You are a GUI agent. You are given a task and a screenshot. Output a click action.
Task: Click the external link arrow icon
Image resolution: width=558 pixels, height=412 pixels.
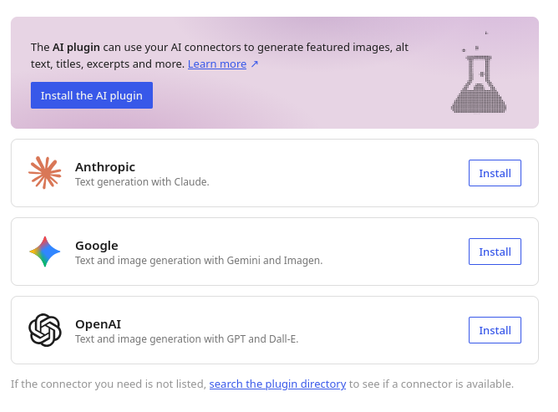tap(255, 64)
